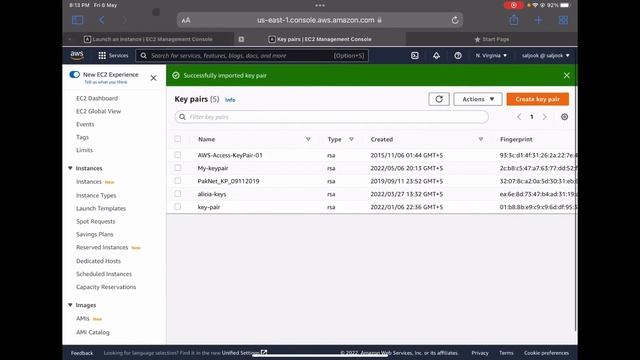This screenshot has height=360, width=640.
Task: Click the Safari address bar URL
Action: [316, 20]
